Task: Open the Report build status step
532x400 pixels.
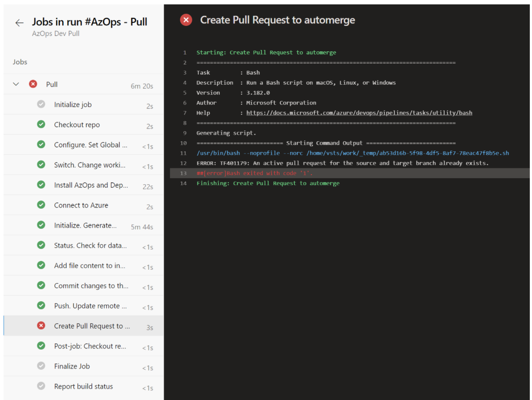Action: 83,386
